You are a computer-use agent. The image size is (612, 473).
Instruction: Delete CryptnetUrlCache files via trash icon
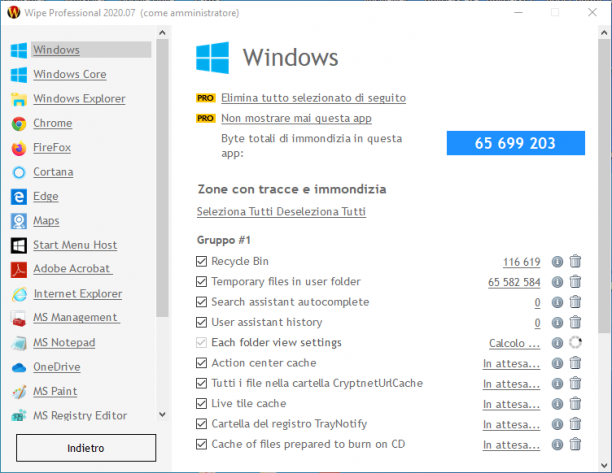click(x=575, y=383)
